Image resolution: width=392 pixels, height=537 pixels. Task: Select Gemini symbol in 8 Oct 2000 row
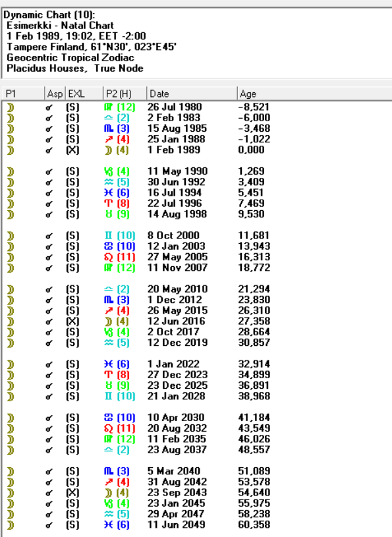click(x=109, y=236)
